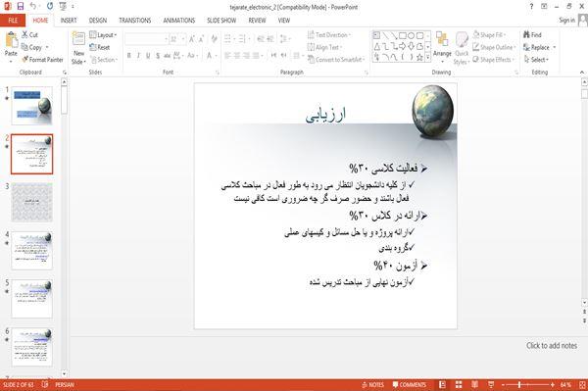The height and width of the screenshot is (391, 588).
Task: Toggle Normal view in status bar
Action: point(443,384)
